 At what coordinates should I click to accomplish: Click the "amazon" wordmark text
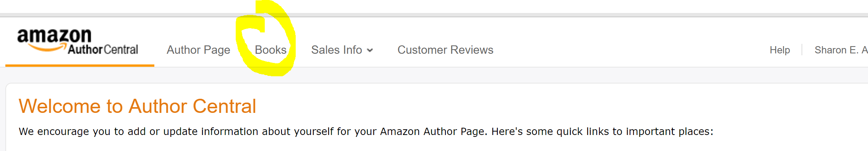point(54,36)
